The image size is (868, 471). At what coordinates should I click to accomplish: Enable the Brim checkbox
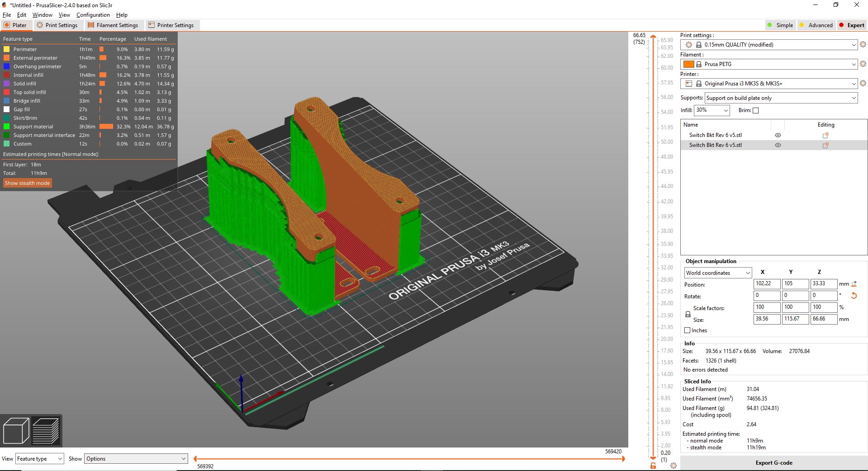click(755, 110)
